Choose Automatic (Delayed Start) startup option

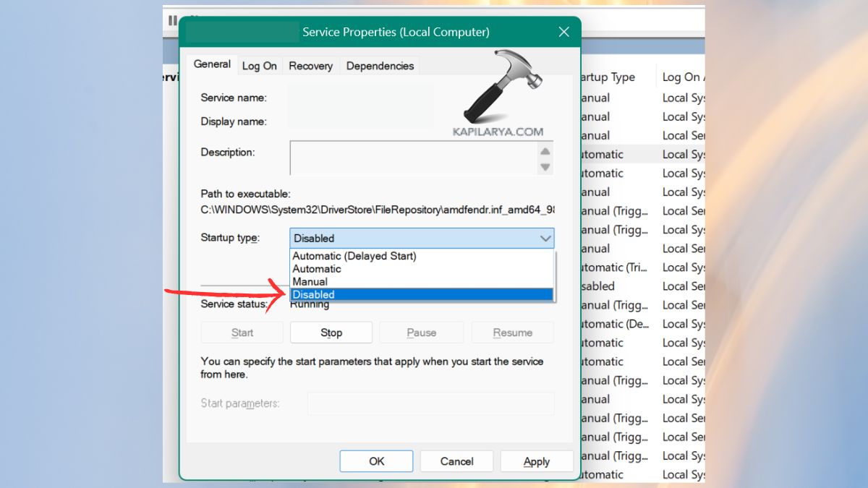coord(354,256)
